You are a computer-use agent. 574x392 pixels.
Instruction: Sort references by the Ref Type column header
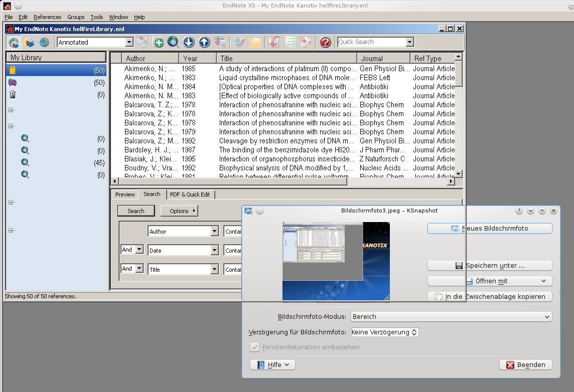[433, 59]
